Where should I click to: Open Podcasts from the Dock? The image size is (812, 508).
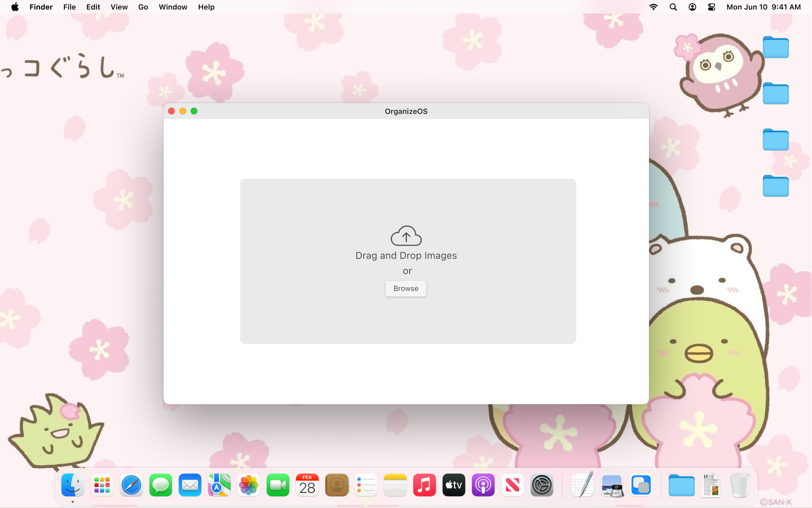pyautogui.click(x=483, y=485)
